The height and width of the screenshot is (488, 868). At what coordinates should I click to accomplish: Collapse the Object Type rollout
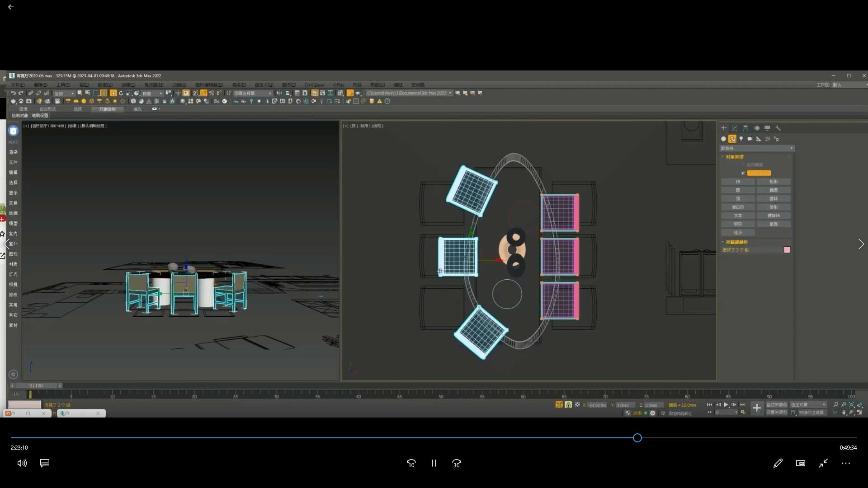point(735,157)
